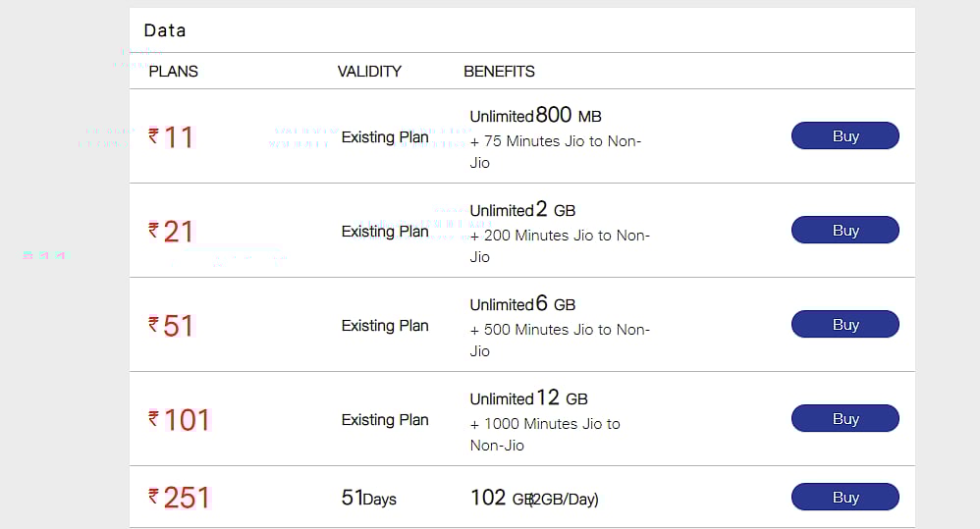Click Unlimited 2 GB benefit text

522,210
